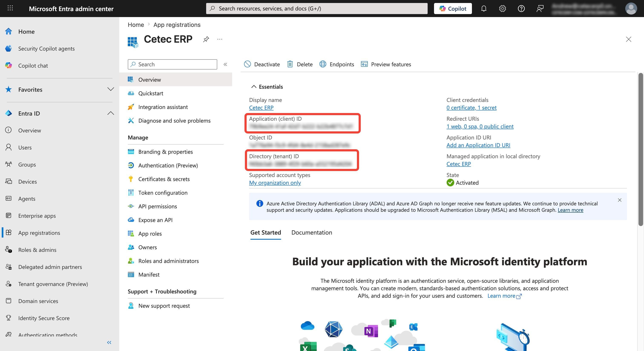Close the Cetec ERP blade

click(x=628, y=39)
